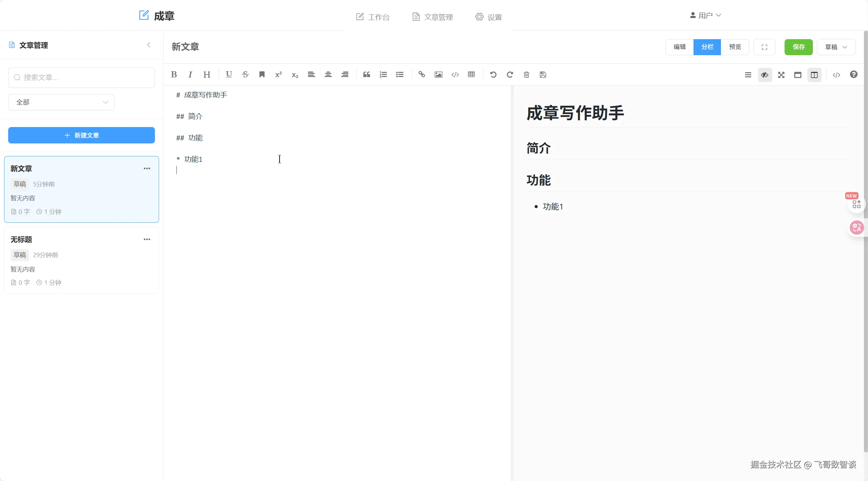Toggle the double-column split view icon
Image resolution: width=868 pixels, height=481 pixels.
point(814,75)
